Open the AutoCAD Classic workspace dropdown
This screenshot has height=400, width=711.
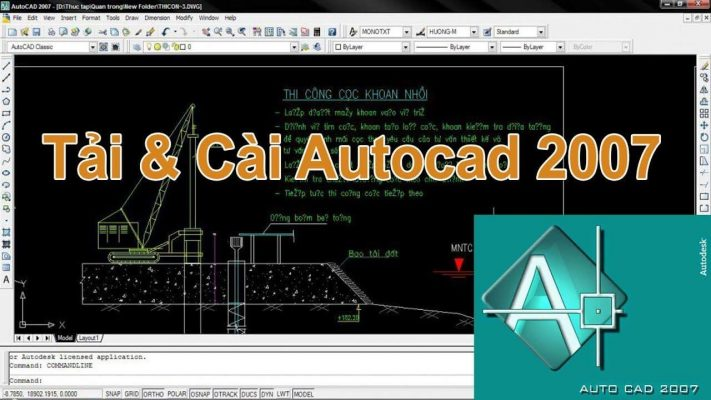coord(93,47)
